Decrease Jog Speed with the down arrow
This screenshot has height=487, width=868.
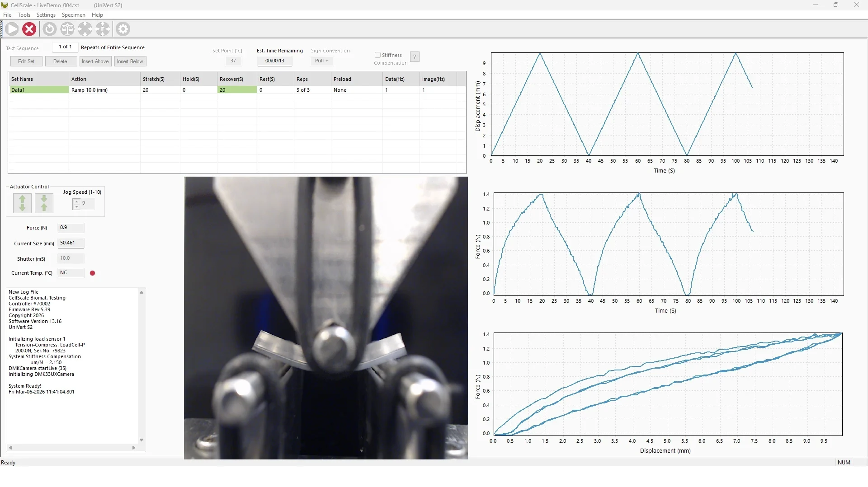pos(77,206)
